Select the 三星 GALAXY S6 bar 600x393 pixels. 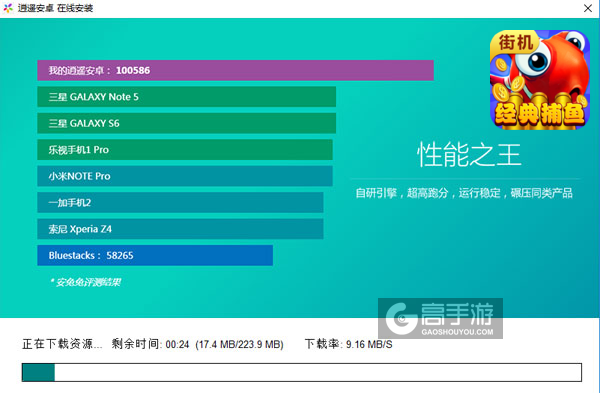(186, 123)
